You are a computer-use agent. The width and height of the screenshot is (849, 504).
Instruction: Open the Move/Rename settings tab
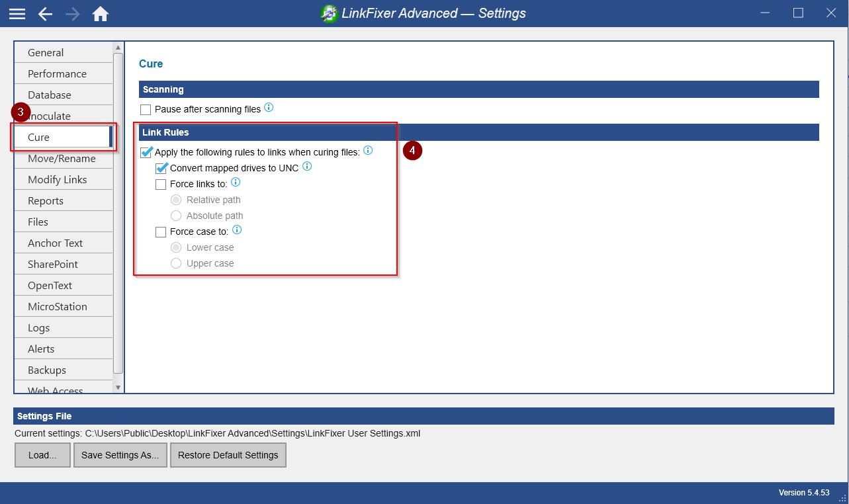[x=64, y=158]
